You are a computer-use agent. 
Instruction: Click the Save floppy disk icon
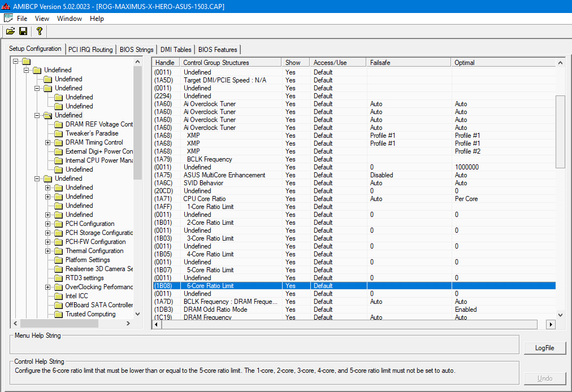23,31
